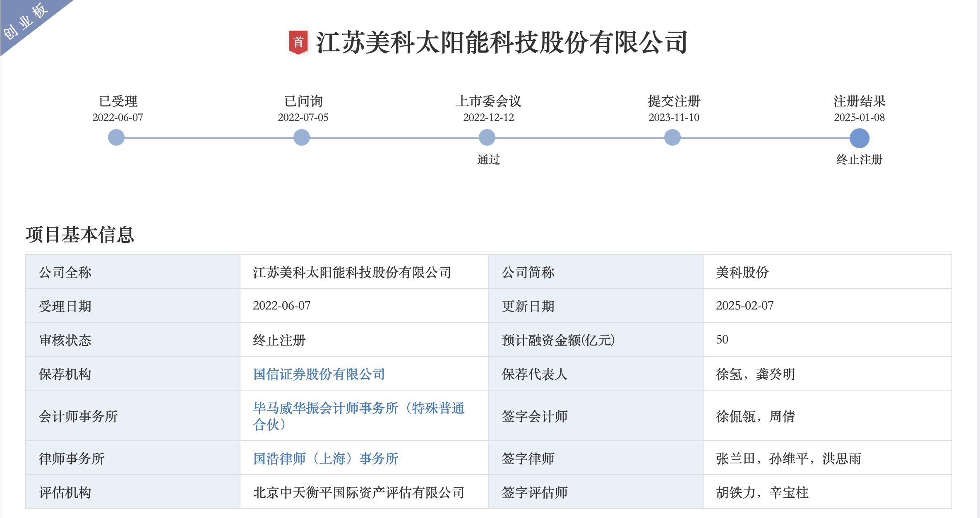Click the 更新日期 value 2025-02-07

coord(745,306)
